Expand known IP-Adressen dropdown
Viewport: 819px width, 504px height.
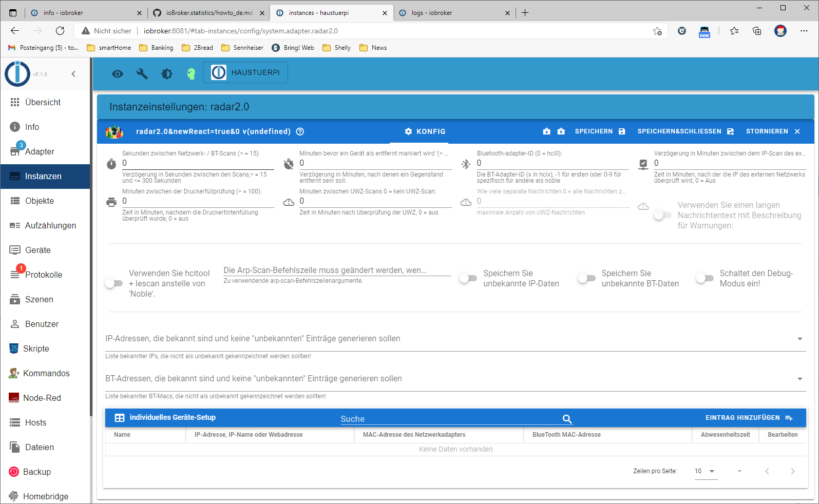[455, 339]
